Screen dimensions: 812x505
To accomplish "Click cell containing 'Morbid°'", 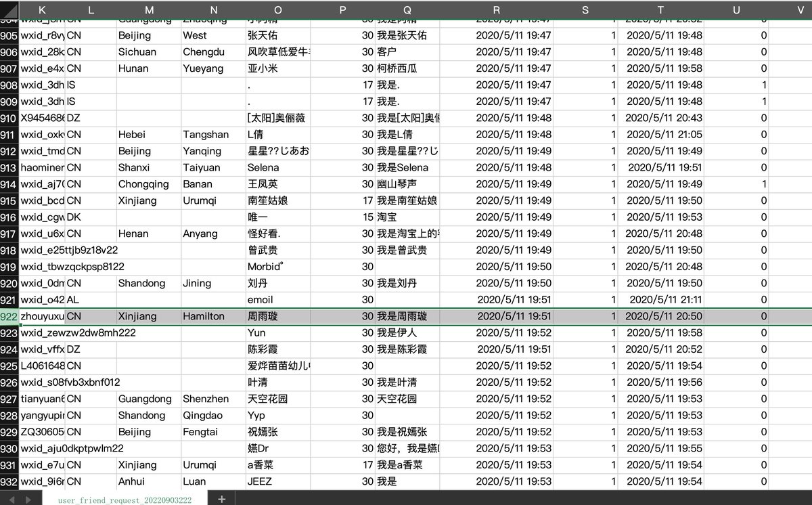I will click(x=279, y=267).
